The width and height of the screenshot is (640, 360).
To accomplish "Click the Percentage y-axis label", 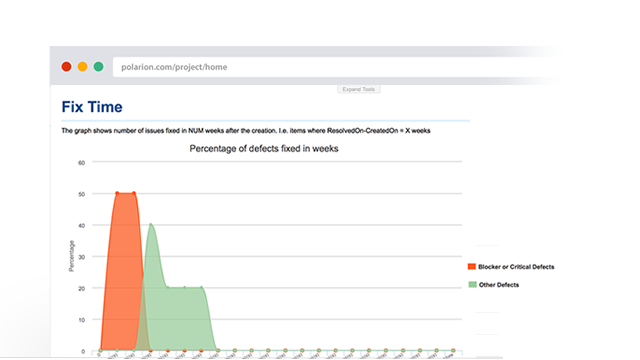I will tap(71, 256).
